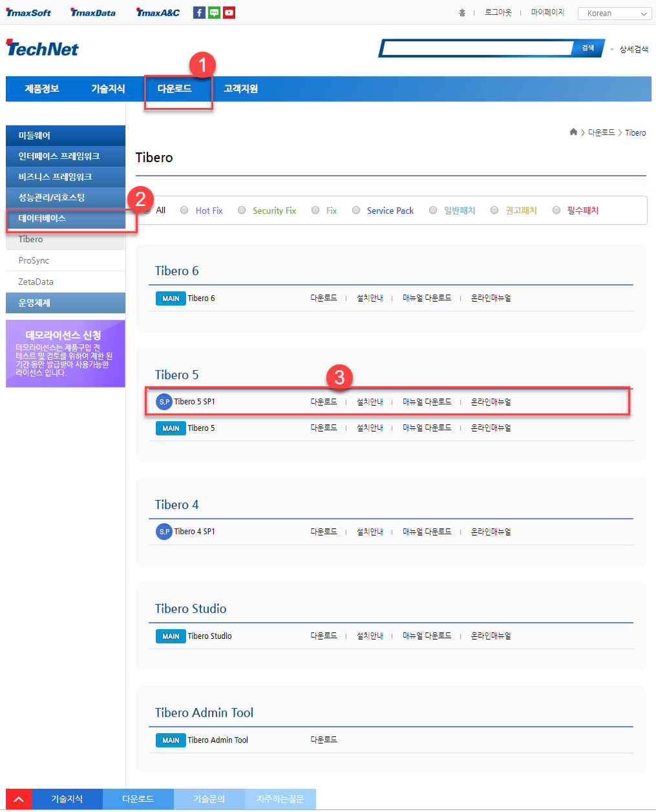Click the TmaxData logo link
Screen dimensions: 656x812
click(x=93, y=12)
